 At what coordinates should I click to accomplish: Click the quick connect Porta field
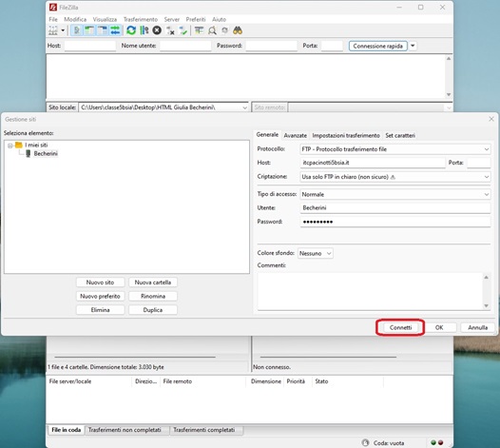332,46
